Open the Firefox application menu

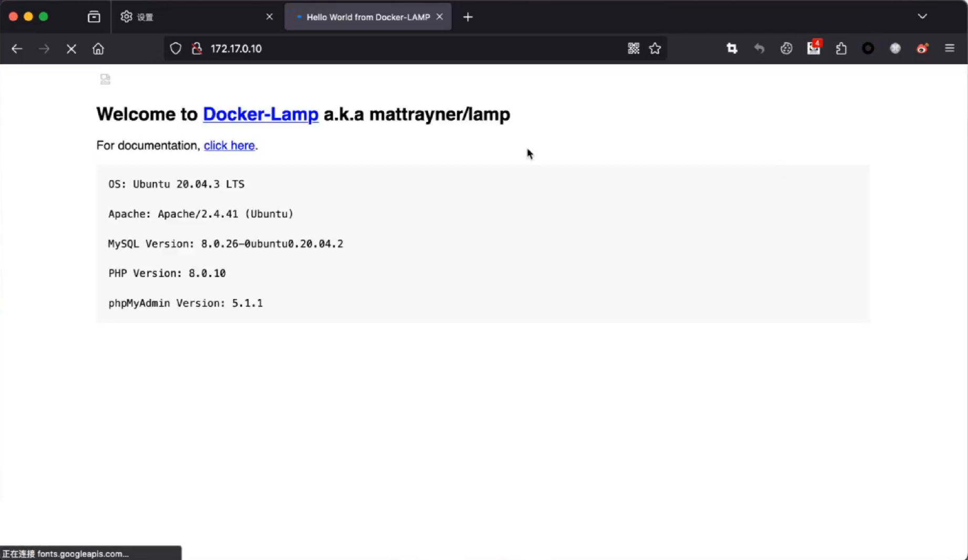pyautogui.click(x=950, y=48)
